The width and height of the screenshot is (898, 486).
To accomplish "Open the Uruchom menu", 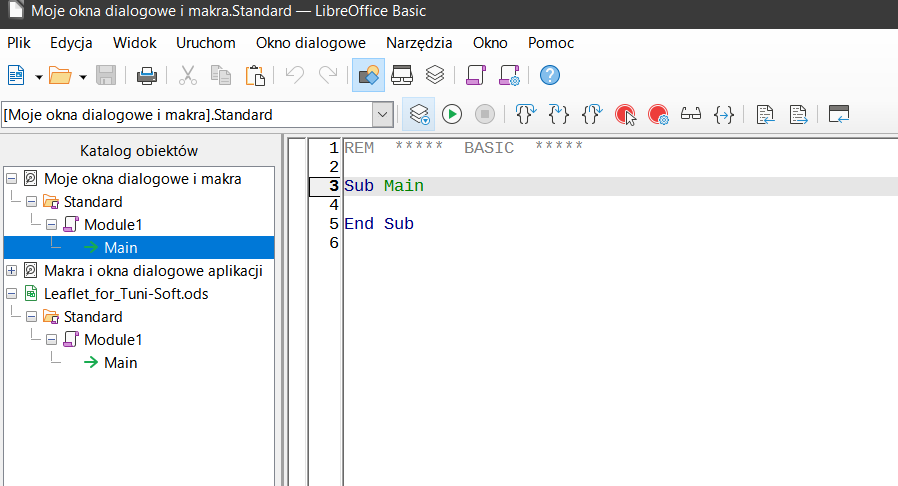I will pyautogui.click(x=205, y=43).
